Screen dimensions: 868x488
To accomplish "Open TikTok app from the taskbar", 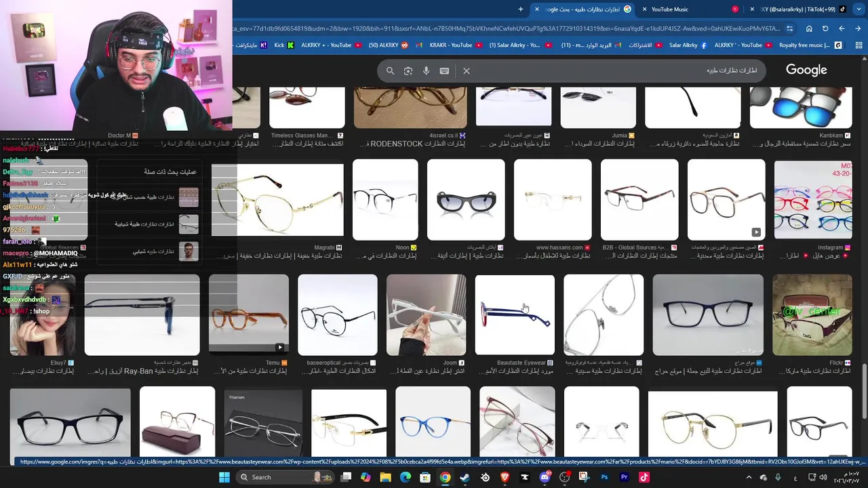I will click(x=644, y=477).
